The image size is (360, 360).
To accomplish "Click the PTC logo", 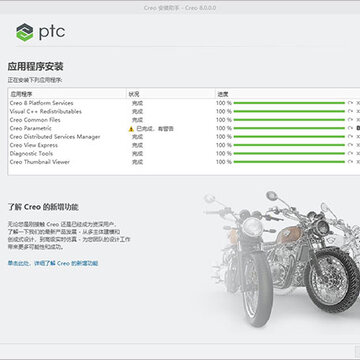I will [40, 32].
